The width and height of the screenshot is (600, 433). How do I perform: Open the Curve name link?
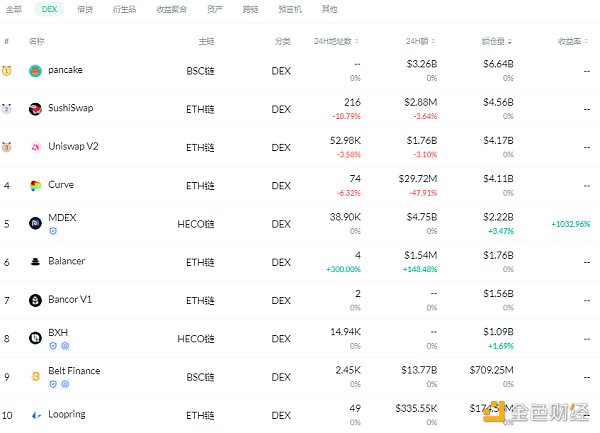coord(61,185)
